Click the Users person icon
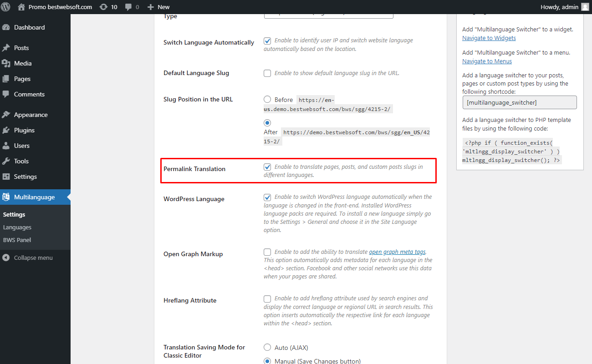The image size is (592, 364). (6, 146)
